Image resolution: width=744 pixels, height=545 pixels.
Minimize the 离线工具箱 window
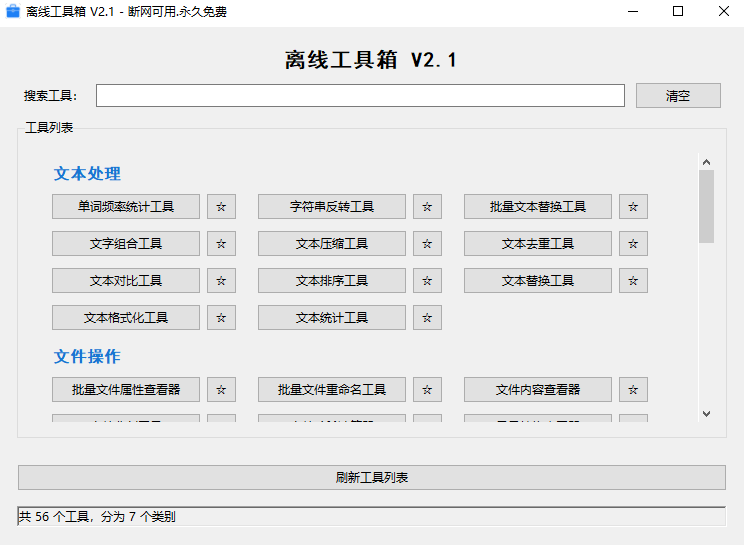pos(633,11)
